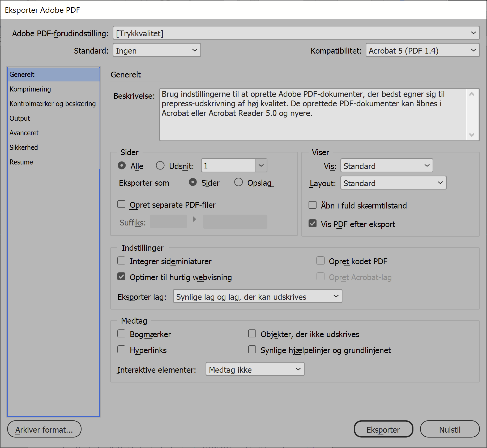Check Objekter, der ikke udskrives

252,334
